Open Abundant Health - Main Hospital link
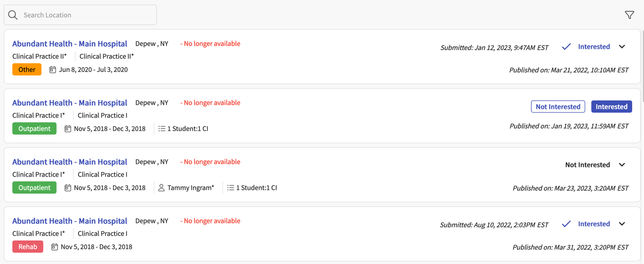Screen dimensions: 644x264 [69, 43]
